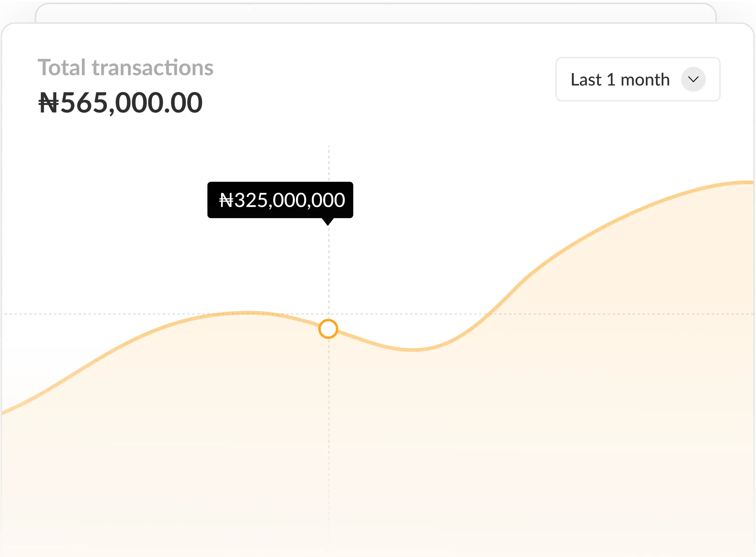Click the ₦565,000.00 total amount

[120, 103]
